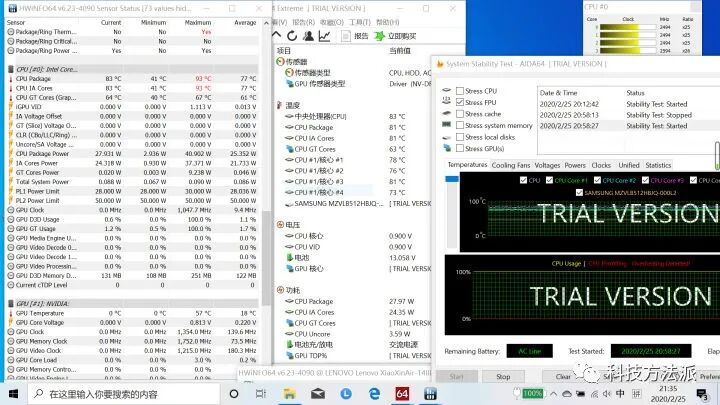The height and width of the screenshot is (405, 720).
Task: Click the 功耗 power category icon
Action: [x=280, y=290]
